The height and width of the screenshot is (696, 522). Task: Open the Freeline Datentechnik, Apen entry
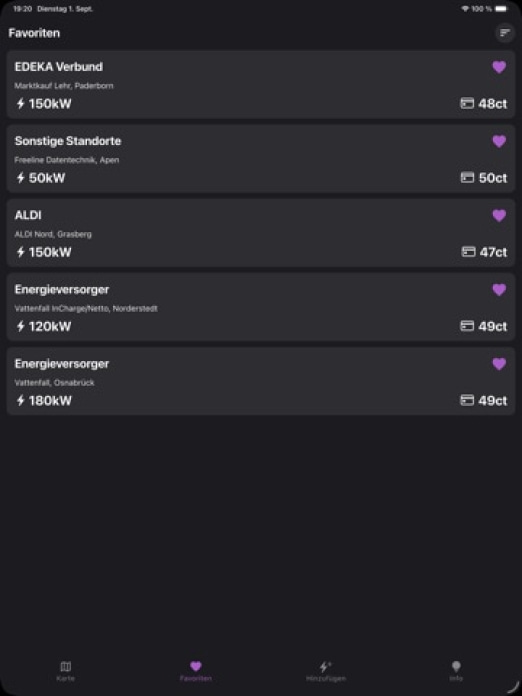[261, 158]
